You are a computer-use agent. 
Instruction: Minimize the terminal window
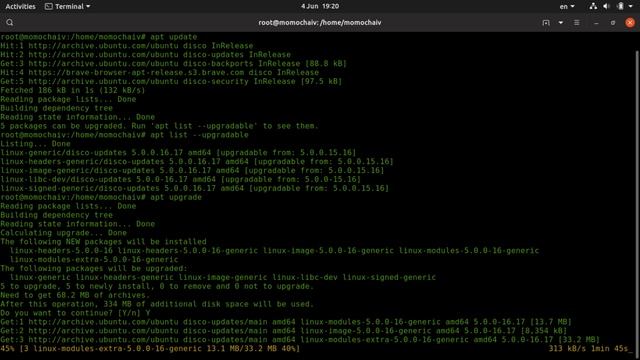(596, 23)
